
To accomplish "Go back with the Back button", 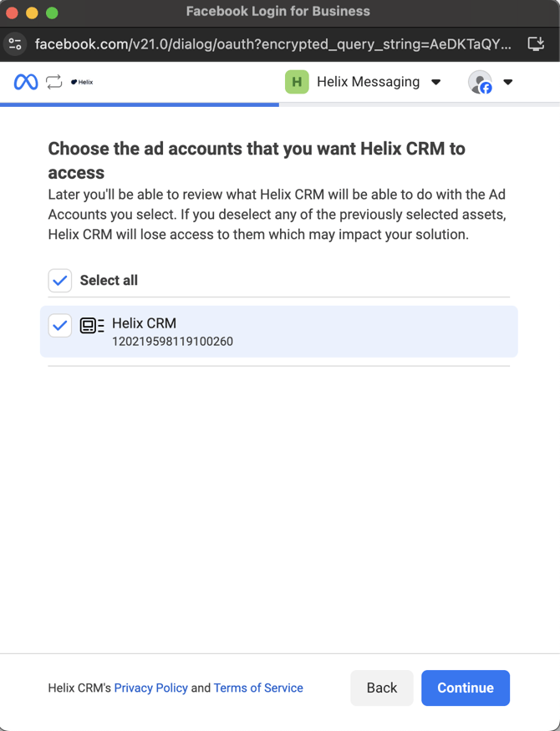I will coord(381,688).
